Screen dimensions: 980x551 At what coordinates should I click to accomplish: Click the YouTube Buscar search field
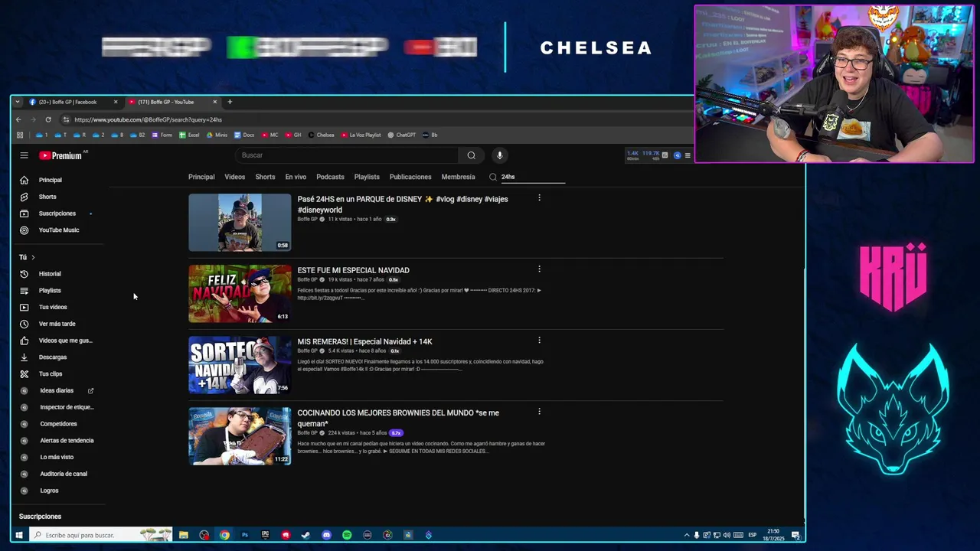[x=348, y=155]
